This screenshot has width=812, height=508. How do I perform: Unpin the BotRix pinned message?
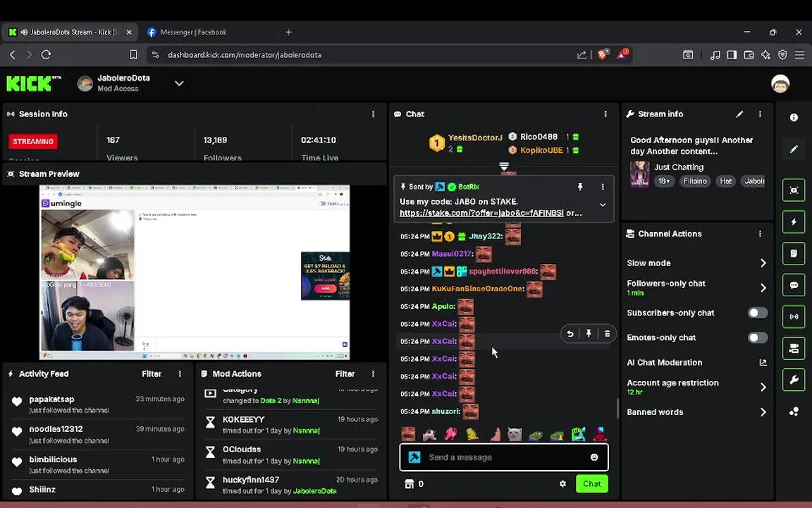point(580,186)
